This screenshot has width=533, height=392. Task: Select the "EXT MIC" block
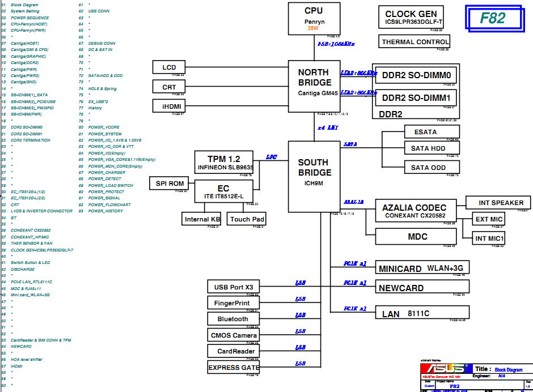click(488, 219)
